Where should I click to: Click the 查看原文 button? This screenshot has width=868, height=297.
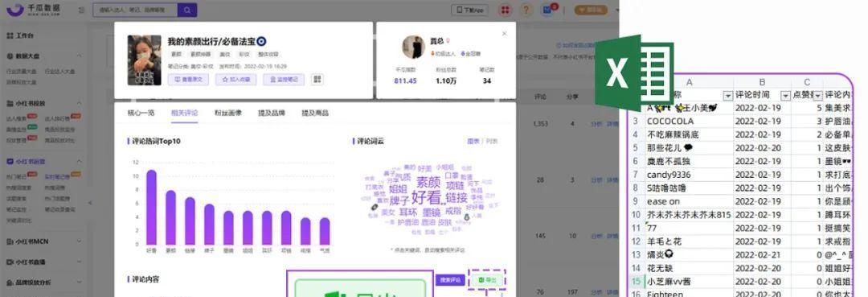pyautogui.click(x=188, y=79)
